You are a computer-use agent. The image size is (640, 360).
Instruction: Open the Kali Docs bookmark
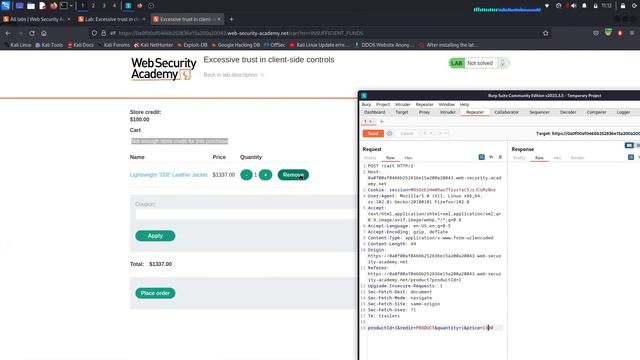coord(80,45)
